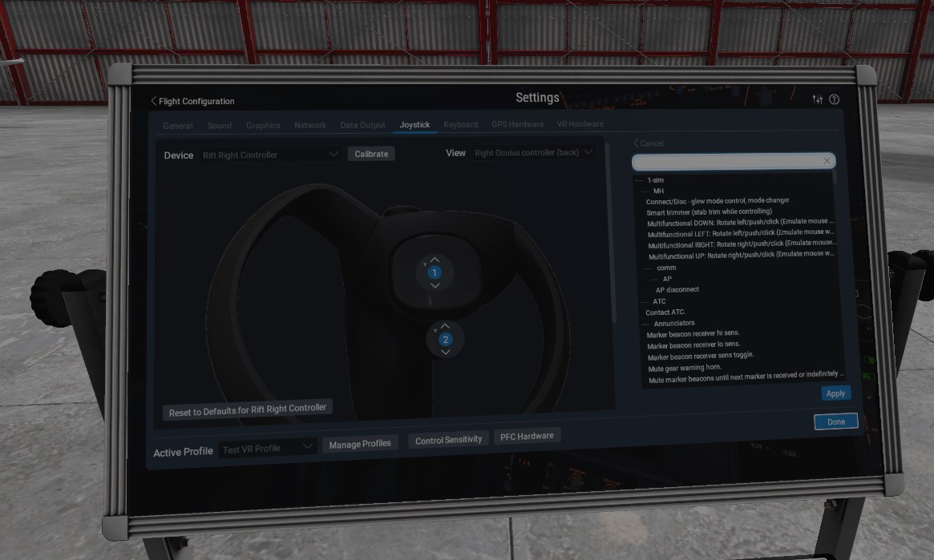Open the Active Profile dropdown
This screenshot has width=934, height=560.
(x=266, y=448)
